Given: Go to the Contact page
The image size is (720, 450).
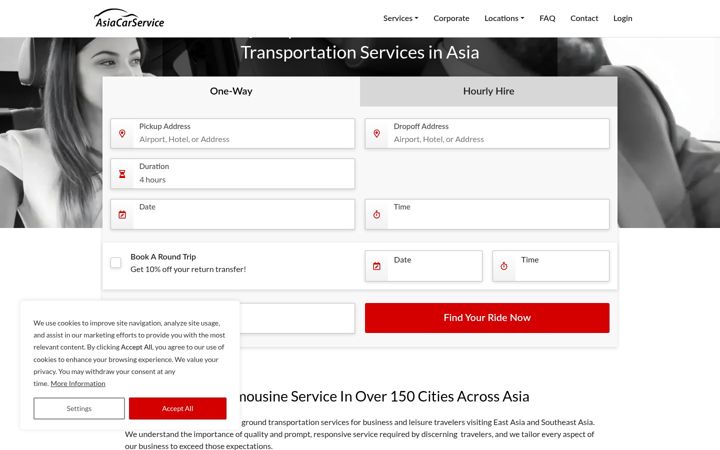Looking at the screenshot, I should point(584,18).
